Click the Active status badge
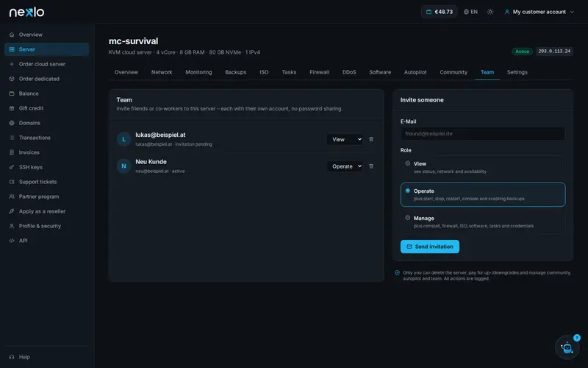 [x=522, y=52]
